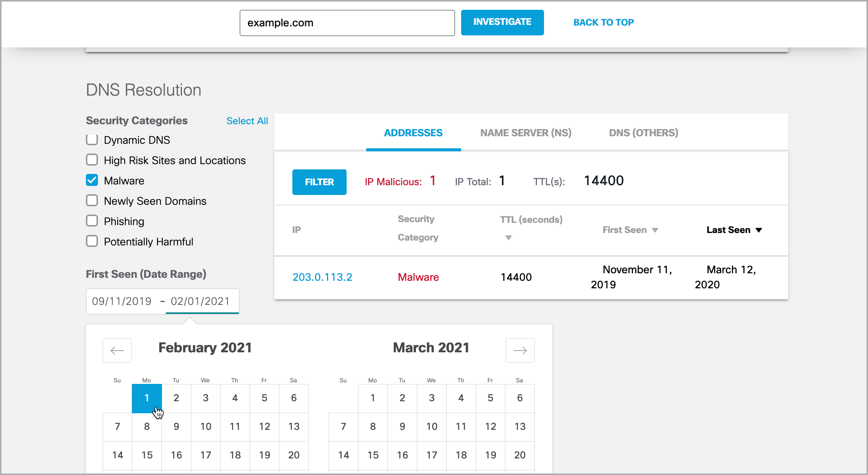This screenshot has height=475, width=868.
Task: Choose February 18 in calendar
Action: pyautogui.click(x=235, y=455)
